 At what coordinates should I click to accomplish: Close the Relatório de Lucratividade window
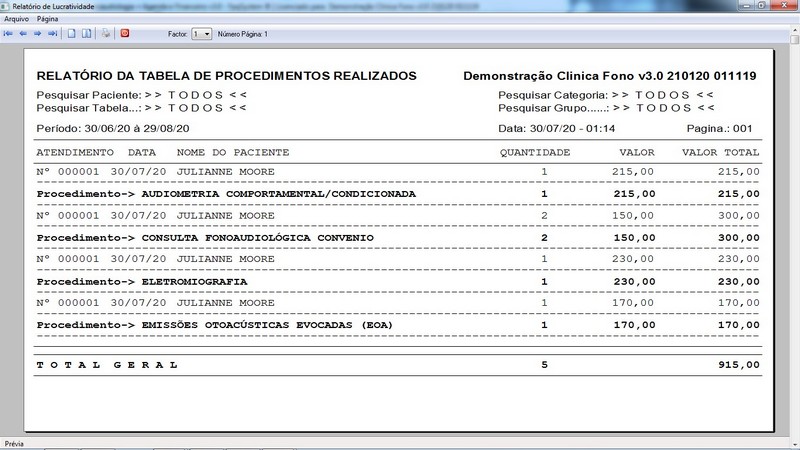(785, 5)
